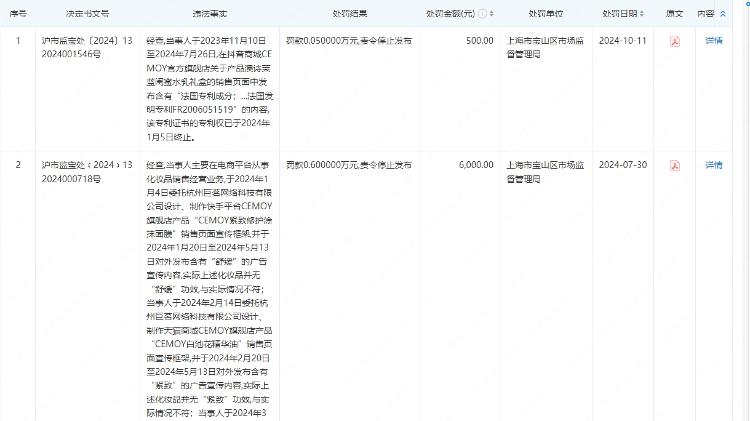750x421 pixels.
Task: View 详情 for the first penalty record
Action: point(713,41)
